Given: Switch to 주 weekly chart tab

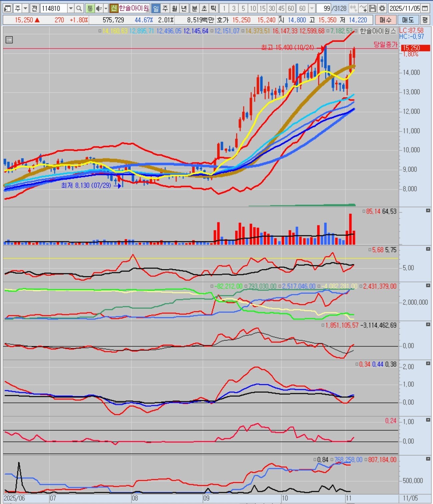Looking at the screenshot, I should [x=165, y=8].
